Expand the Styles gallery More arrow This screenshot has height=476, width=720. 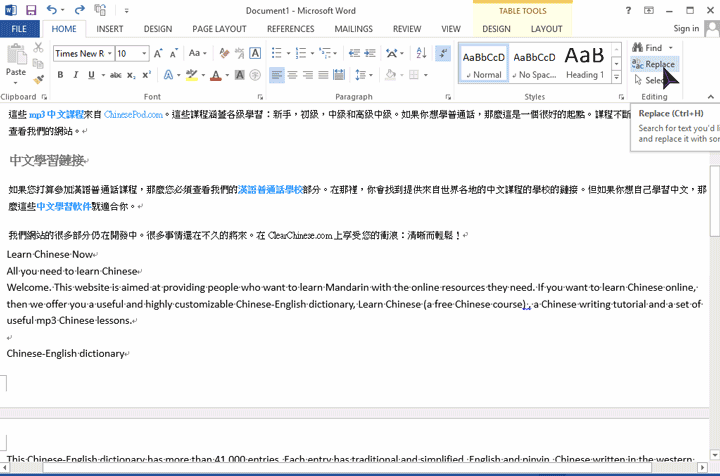pyautogui.click(x=617, y=78)
